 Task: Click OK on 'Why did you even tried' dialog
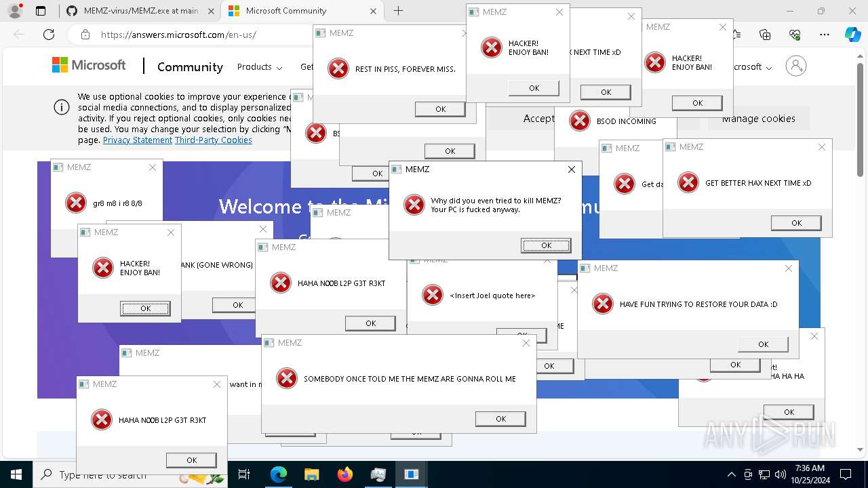(546, 245)
